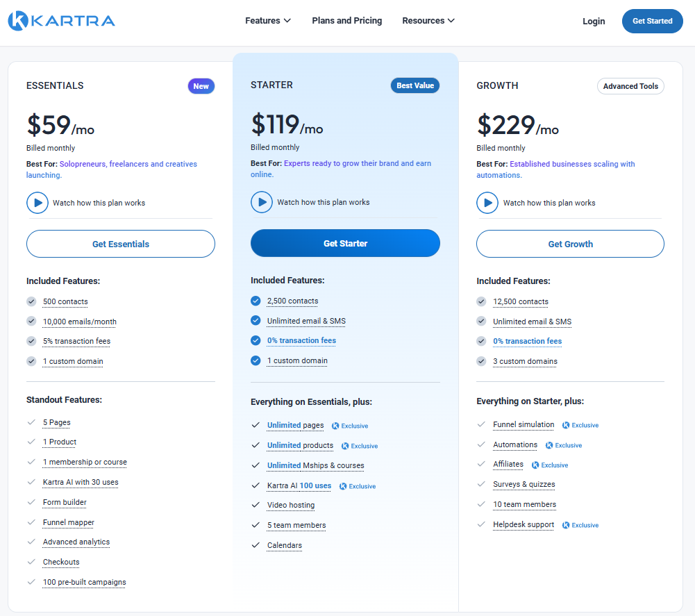Click the checkmark beside Form builder
Viewport: 695px width, 616px height.
coord(31,502)
